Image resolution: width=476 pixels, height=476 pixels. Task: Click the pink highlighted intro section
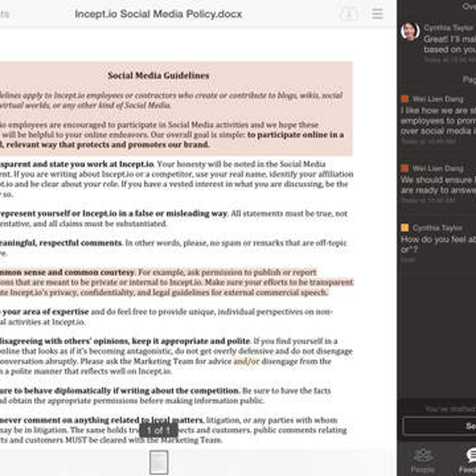click(x=176, y=109)
